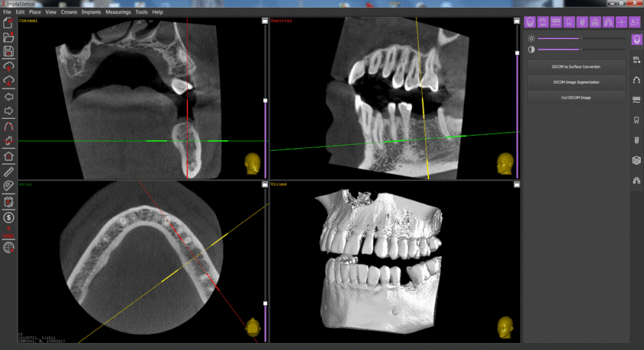Screen dimensions: 644x350
Task: Adjust the brightness slider handle
Action: coord(581,38)
